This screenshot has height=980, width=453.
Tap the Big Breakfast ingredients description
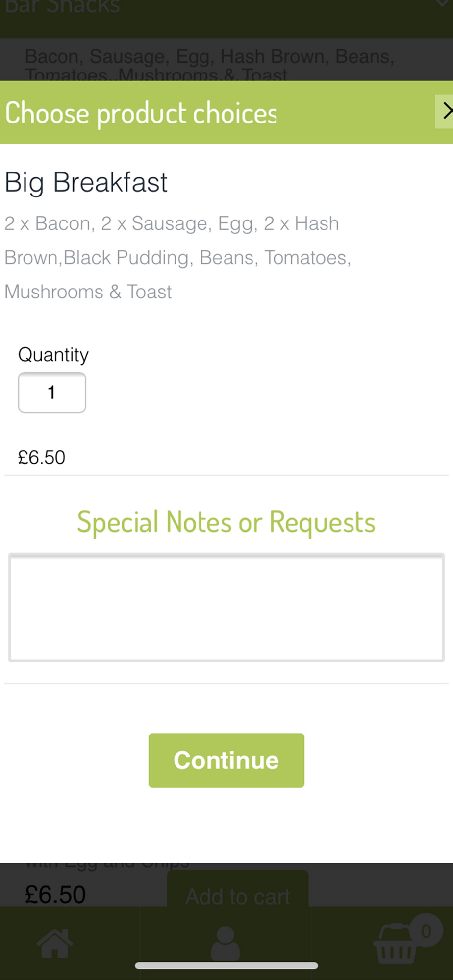176,257
